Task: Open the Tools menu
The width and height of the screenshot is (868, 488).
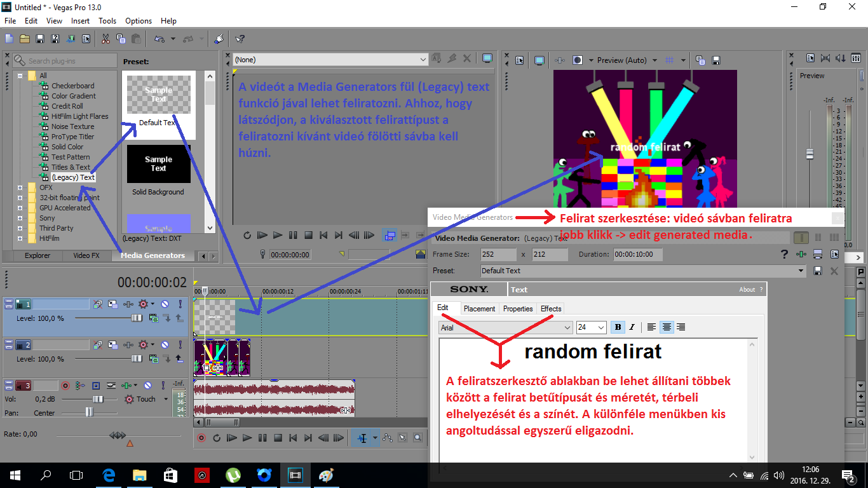Action: click(107, 21)
